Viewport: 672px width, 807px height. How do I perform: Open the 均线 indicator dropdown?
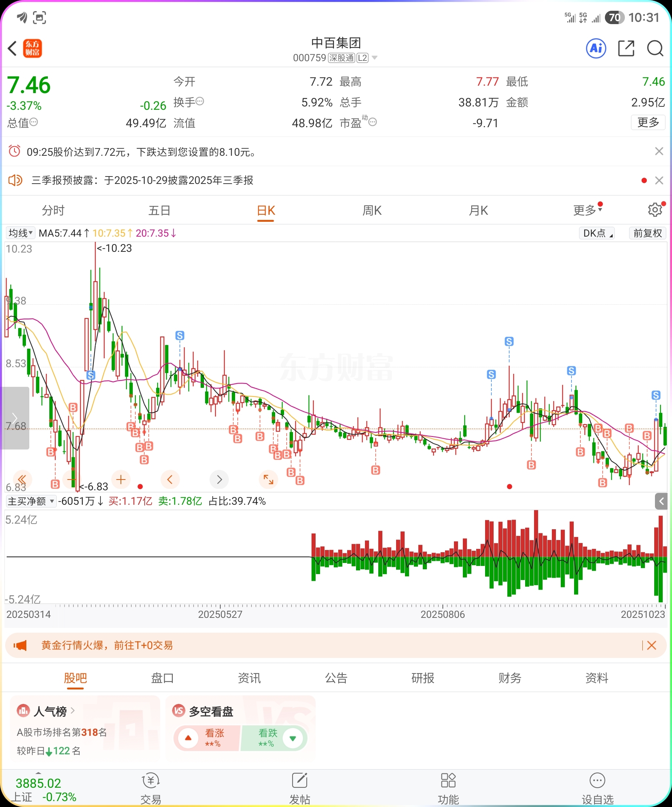tap(20, 233)
